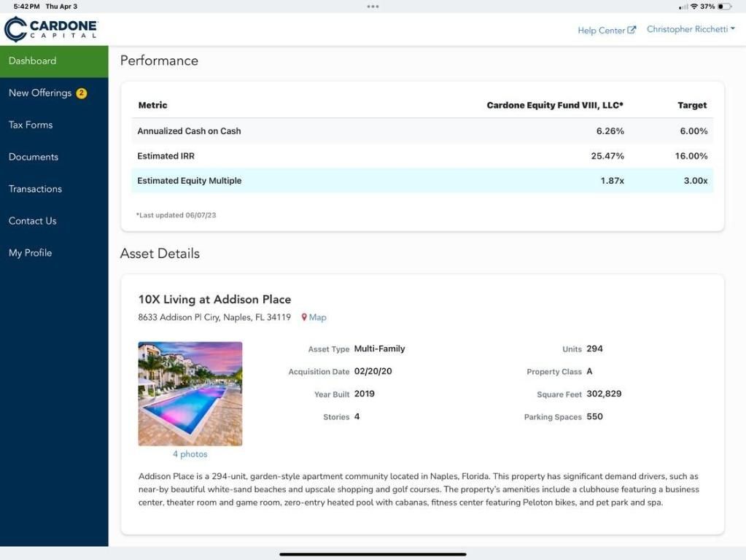Click the Addison Place pool photo thumbnail
Screen dimensions: 746x560
pos(190,393)
